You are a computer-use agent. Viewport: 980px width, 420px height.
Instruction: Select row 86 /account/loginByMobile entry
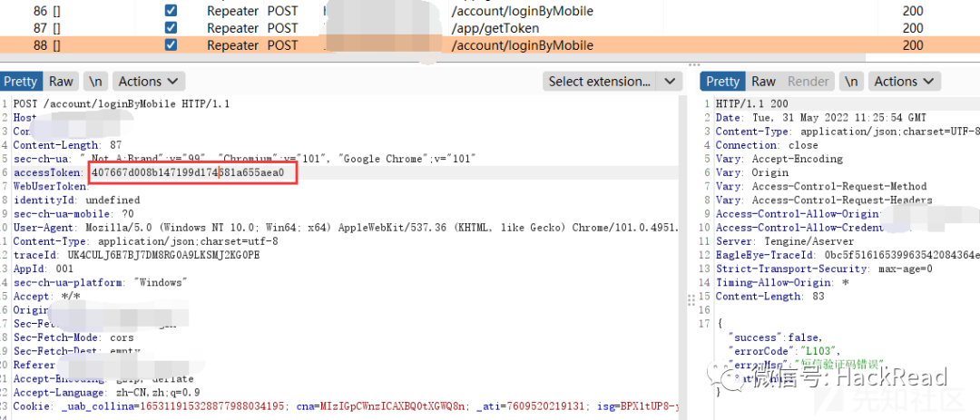pyautogui.click(x=522, y=11)
